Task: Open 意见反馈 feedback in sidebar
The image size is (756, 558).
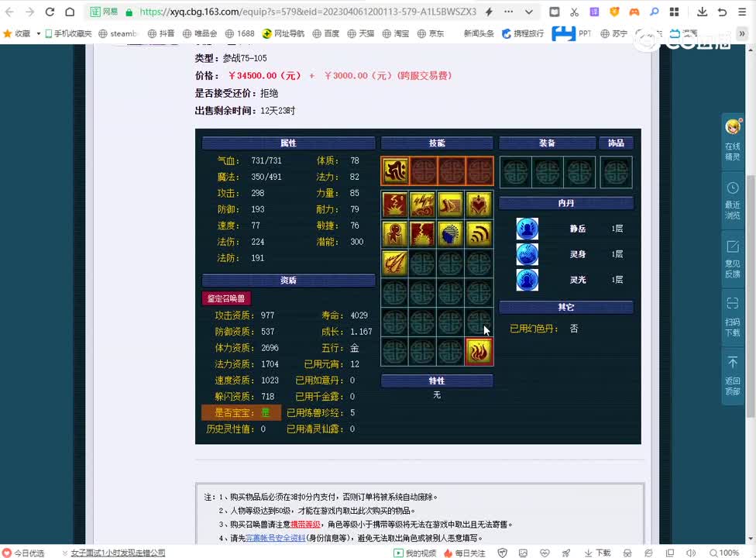Action: coord(733,259)
